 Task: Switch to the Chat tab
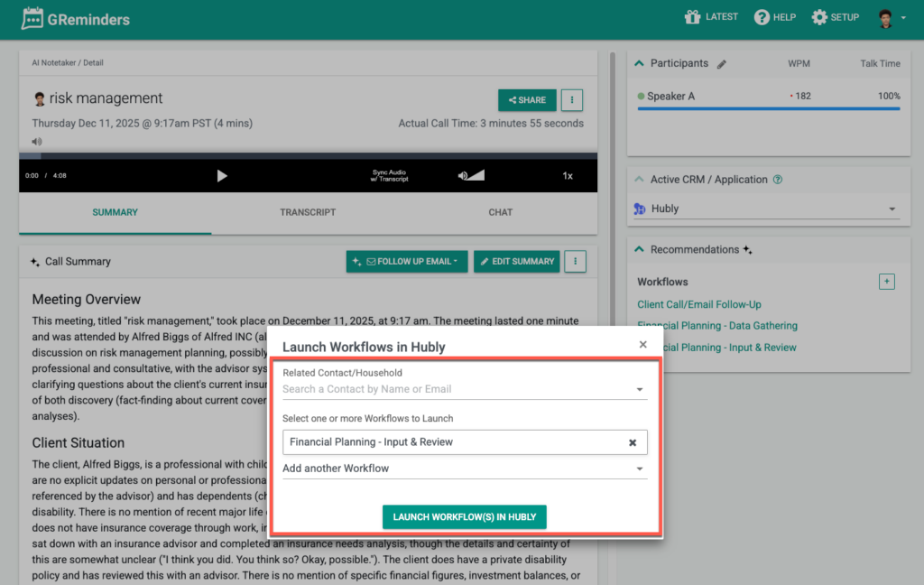[500, 212]
